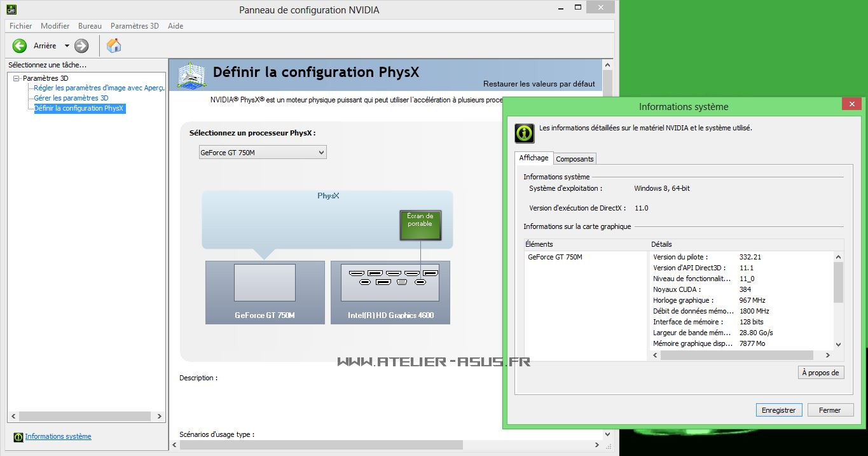Click the NVIDIA icon in title bar
This screenshot has height=456, width=868.
[11, 10]
